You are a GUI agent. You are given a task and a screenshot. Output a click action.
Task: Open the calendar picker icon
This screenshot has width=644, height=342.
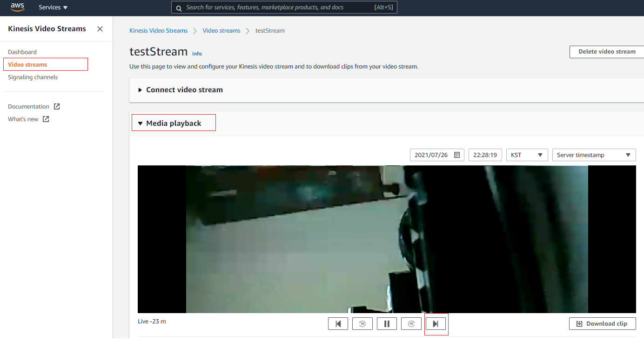(457, 155)
